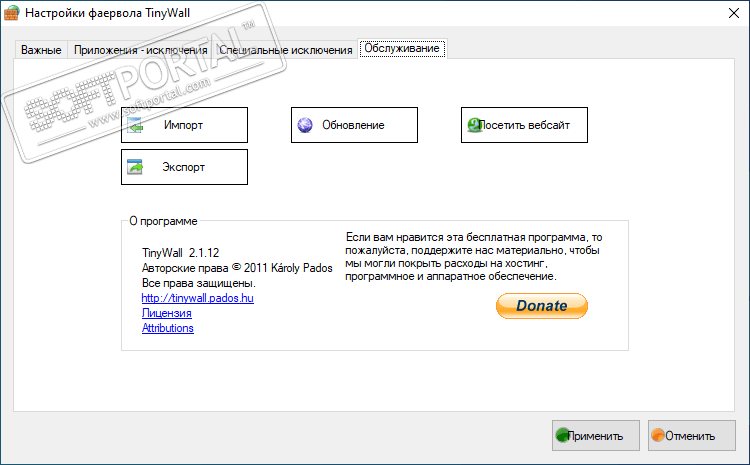Open the http://tinywall.pados.hu link

[198, 298]
